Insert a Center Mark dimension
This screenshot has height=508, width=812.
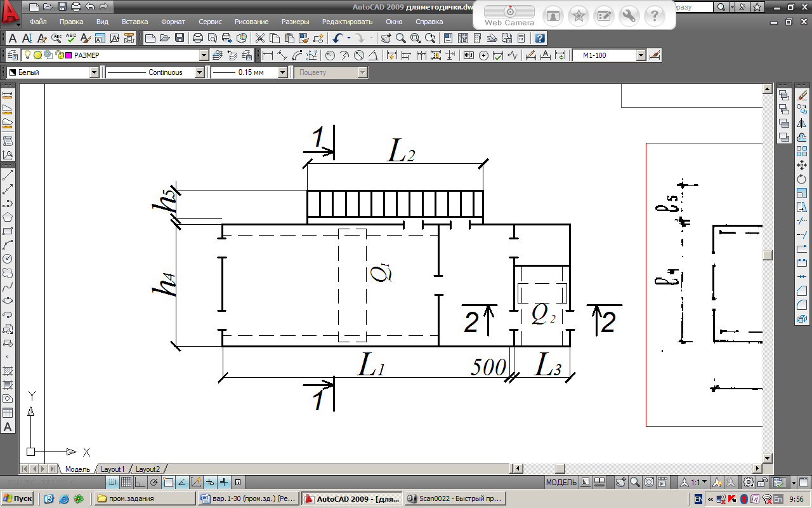point(483,55)
